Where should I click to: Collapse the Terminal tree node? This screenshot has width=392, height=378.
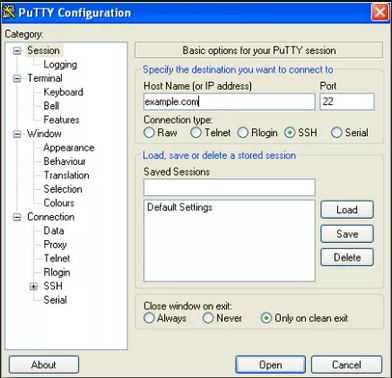[x=17, y=79]
